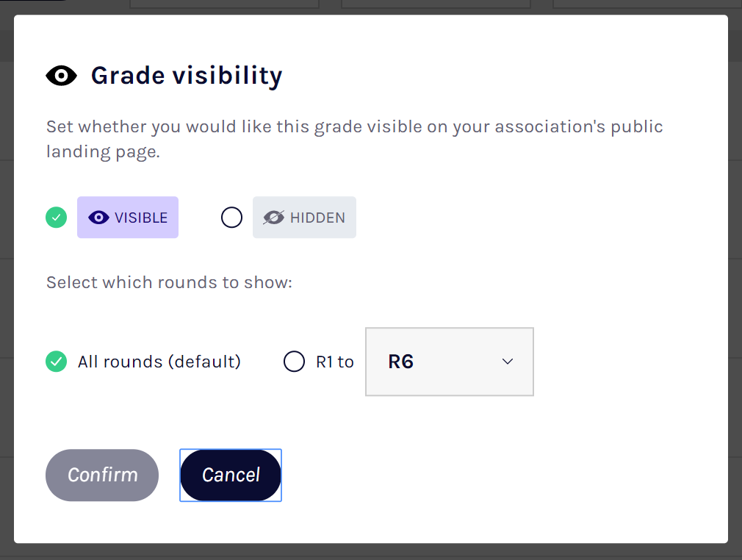
Task: Click the chevron arrow in round selector
Action: tap(507, 362)
